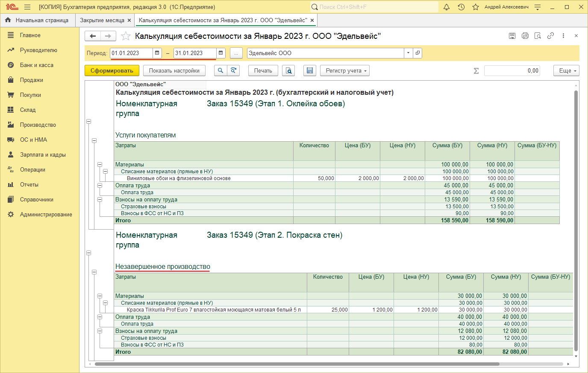Collapse Оплата труда group in Этап 1
Image resolution: width=588 pixels, height=373 pixels.
100,185
